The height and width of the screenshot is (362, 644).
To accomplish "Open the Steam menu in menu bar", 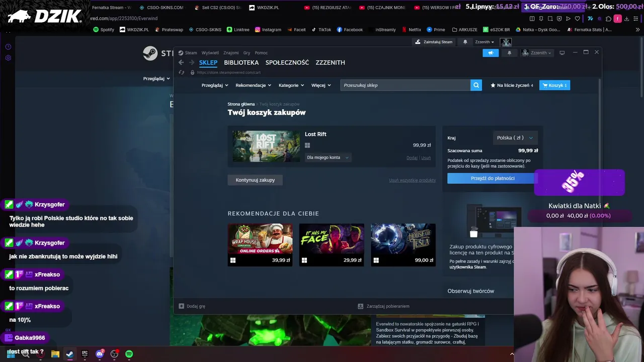I will (x=191, y=53).
